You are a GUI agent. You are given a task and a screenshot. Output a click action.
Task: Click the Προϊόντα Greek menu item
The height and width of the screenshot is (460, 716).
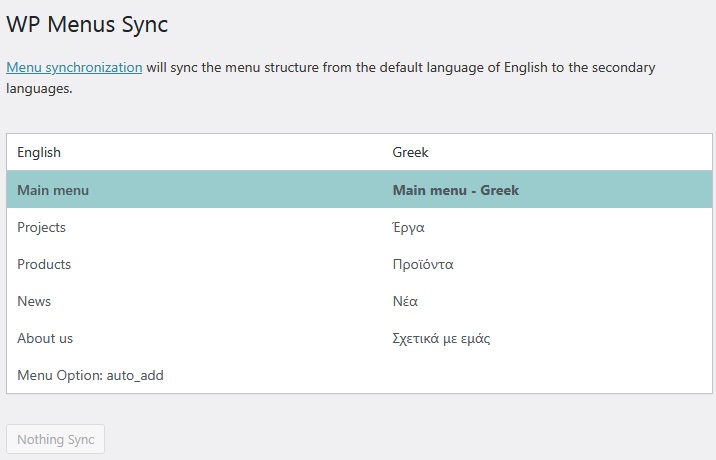(423, 264)
